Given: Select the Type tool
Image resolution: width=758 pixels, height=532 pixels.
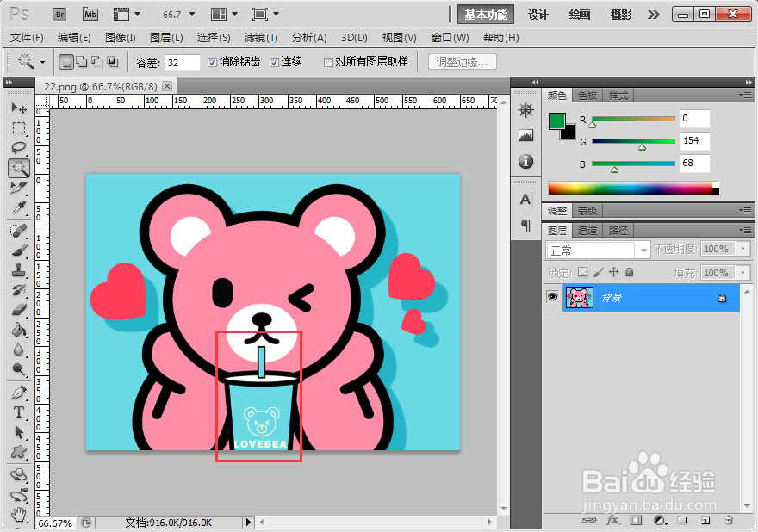Looking at the screenshot, I should pos(19,412).
